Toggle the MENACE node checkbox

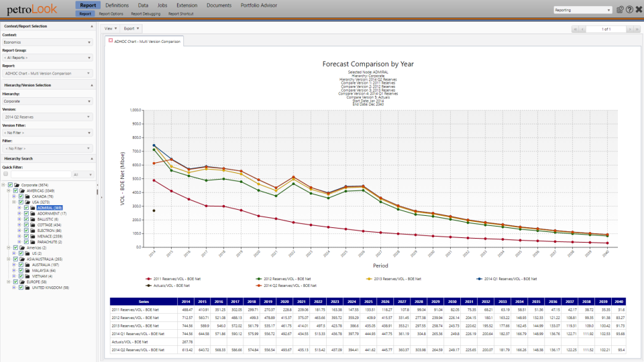pos(26,235)
